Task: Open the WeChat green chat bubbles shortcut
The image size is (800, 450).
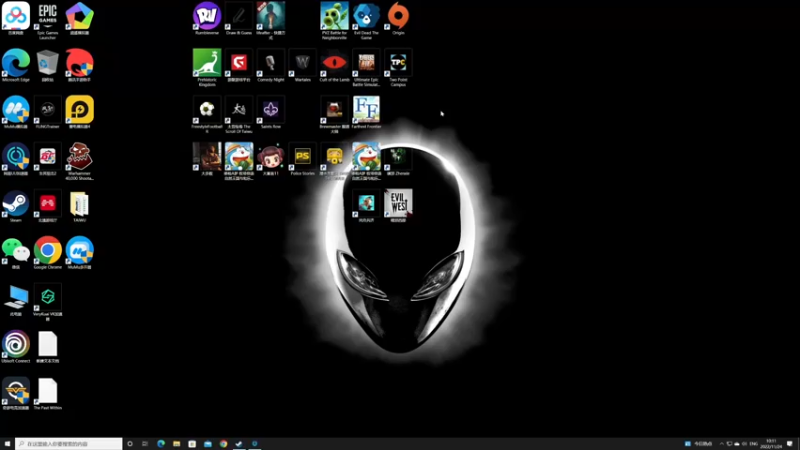Action: 16,253
